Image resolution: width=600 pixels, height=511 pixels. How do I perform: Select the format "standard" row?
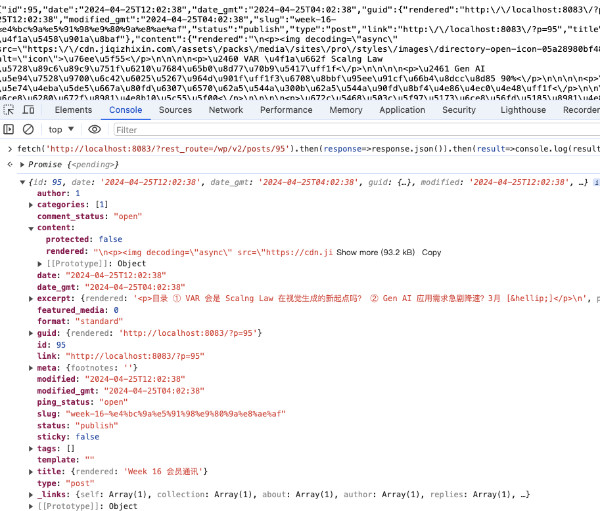point(80,321)
